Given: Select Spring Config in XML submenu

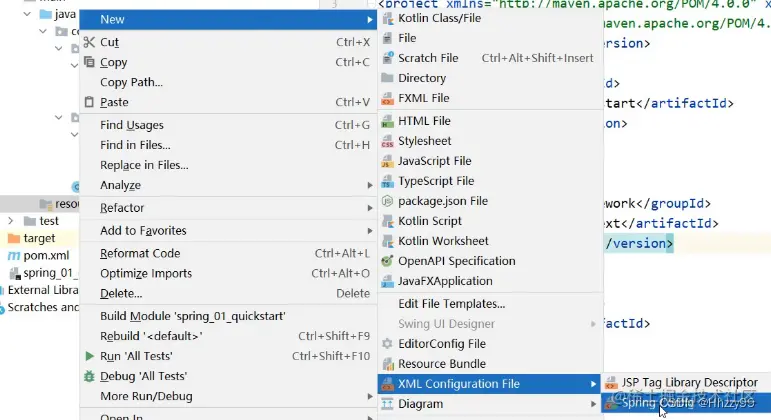Looking at the screenshot, I should 686,403.
